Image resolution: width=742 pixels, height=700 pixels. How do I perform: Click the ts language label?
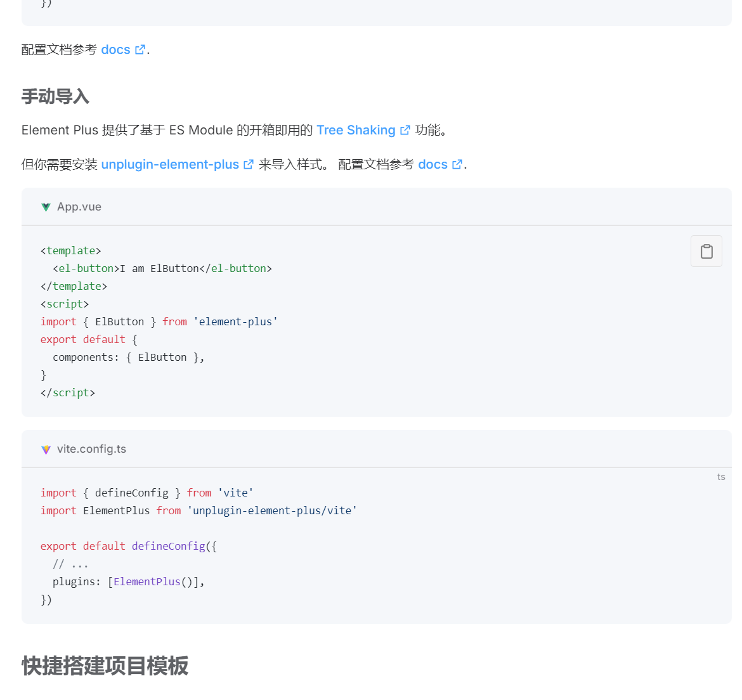(x=720, y=477)
